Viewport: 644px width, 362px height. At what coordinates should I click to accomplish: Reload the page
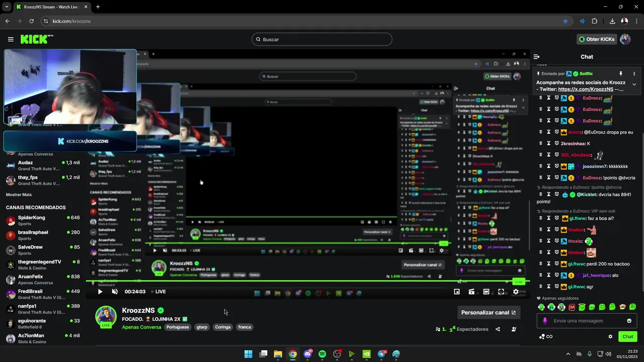[x=31, y=21]
